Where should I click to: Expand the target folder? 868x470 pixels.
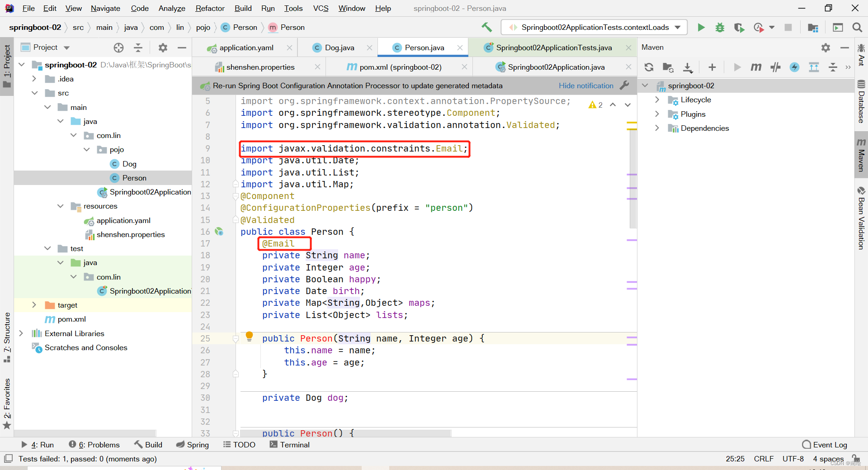(34, 305)
